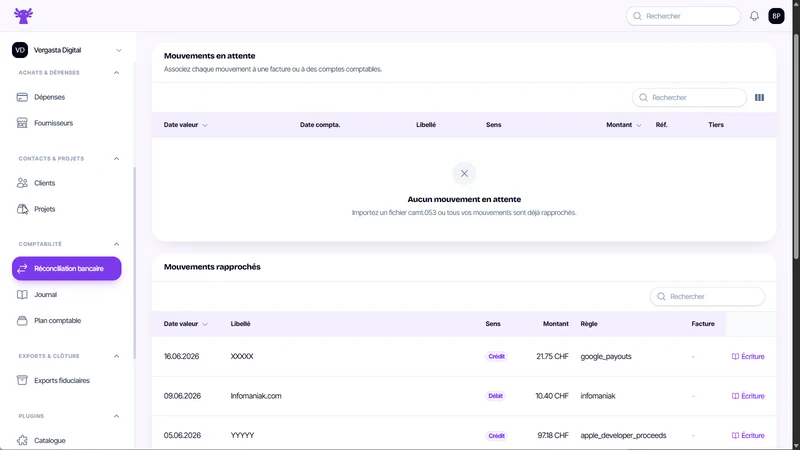This screenshot has height=450, width=800.
Task: Select Réconciliation bancaire menu item
Action: click(66, 268)
